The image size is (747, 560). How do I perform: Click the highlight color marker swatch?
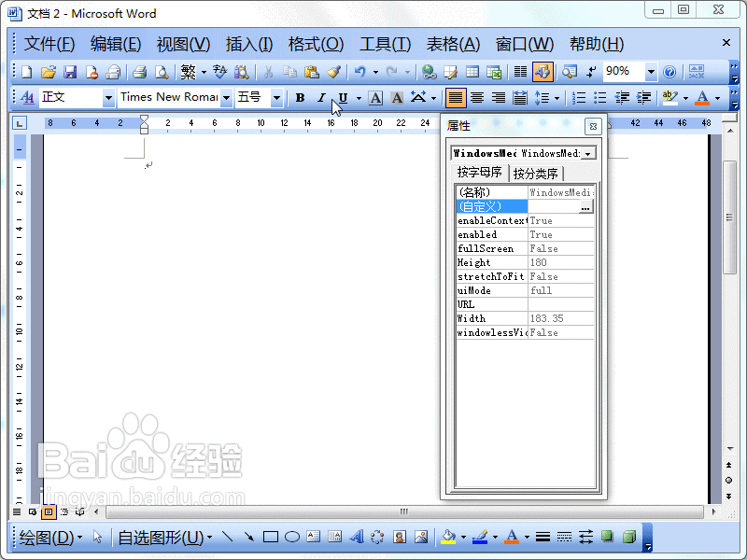669,98
